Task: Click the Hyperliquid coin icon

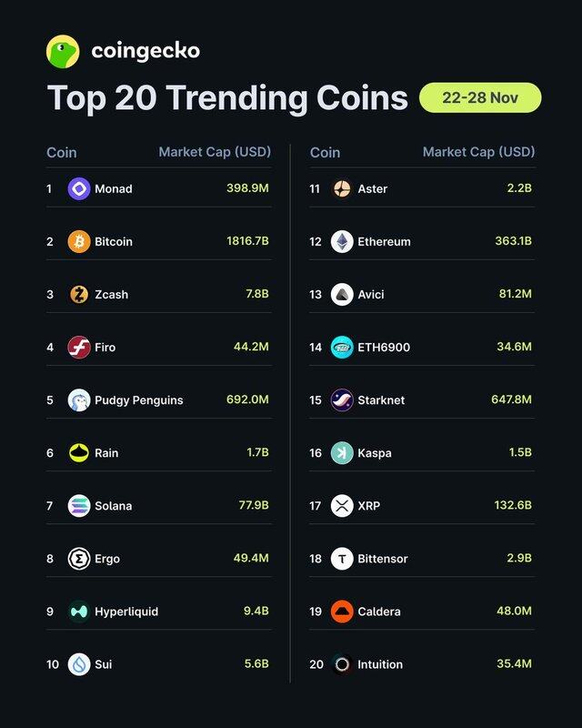Action: (79, 612)
